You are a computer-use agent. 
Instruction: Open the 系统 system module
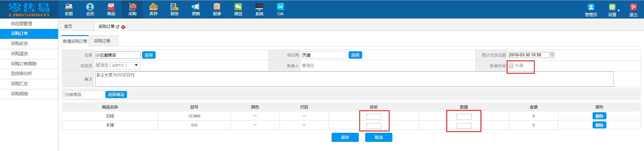pos(259,9)
